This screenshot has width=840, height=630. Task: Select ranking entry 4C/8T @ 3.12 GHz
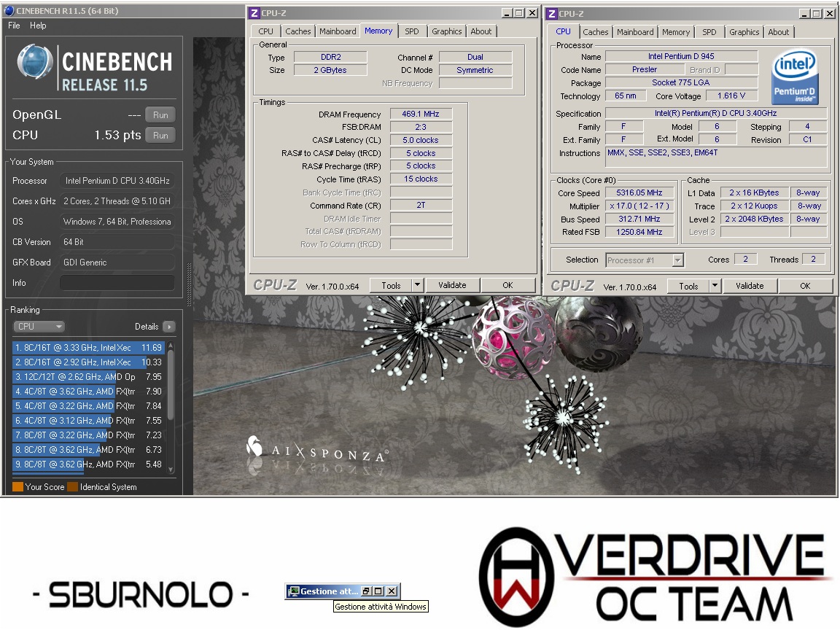pos(88,421)
